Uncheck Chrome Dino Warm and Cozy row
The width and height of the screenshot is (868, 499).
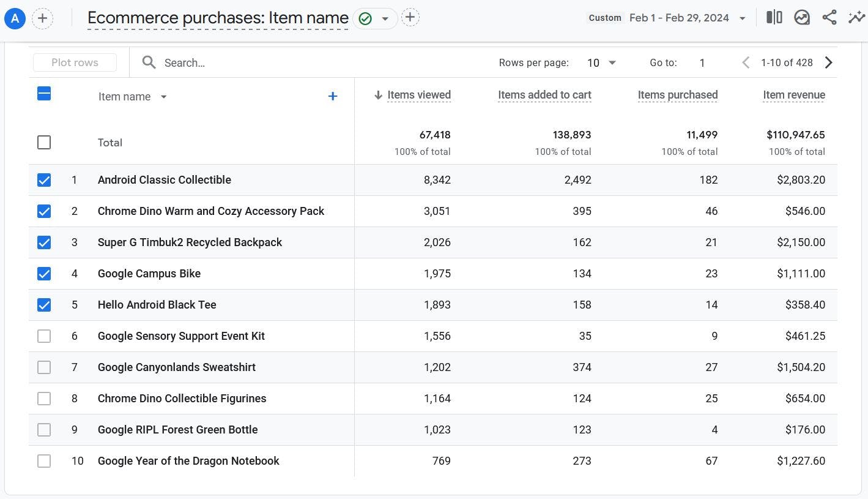(x=44, y=211)
